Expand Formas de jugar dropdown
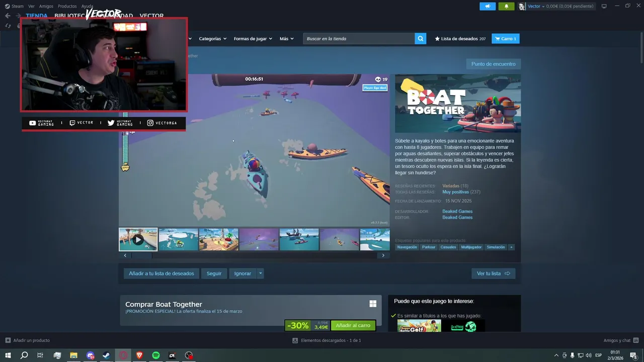This screenshot has height=362, width=644. 253,39
